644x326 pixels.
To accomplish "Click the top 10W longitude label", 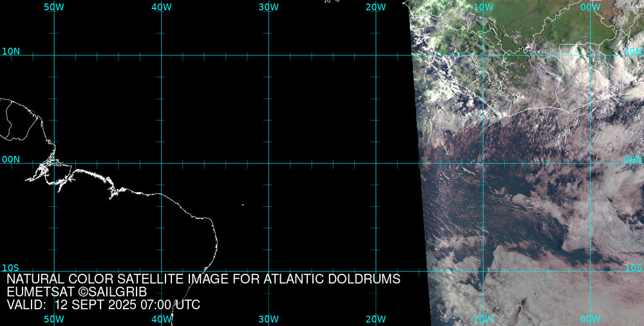I will (484, 7).
